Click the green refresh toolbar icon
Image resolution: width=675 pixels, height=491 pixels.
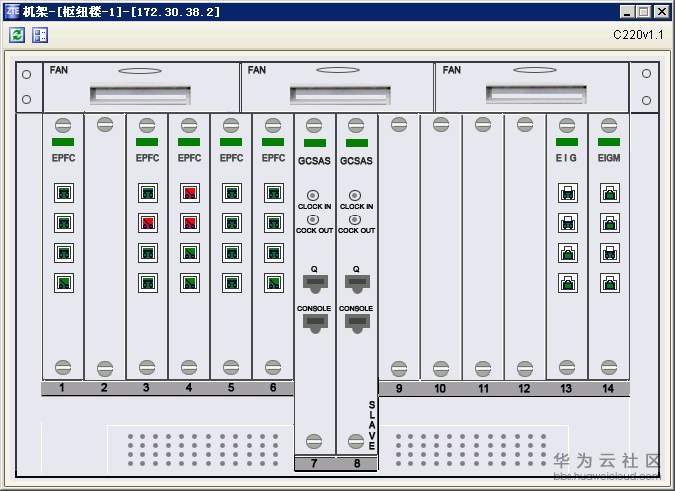[17, 35]
